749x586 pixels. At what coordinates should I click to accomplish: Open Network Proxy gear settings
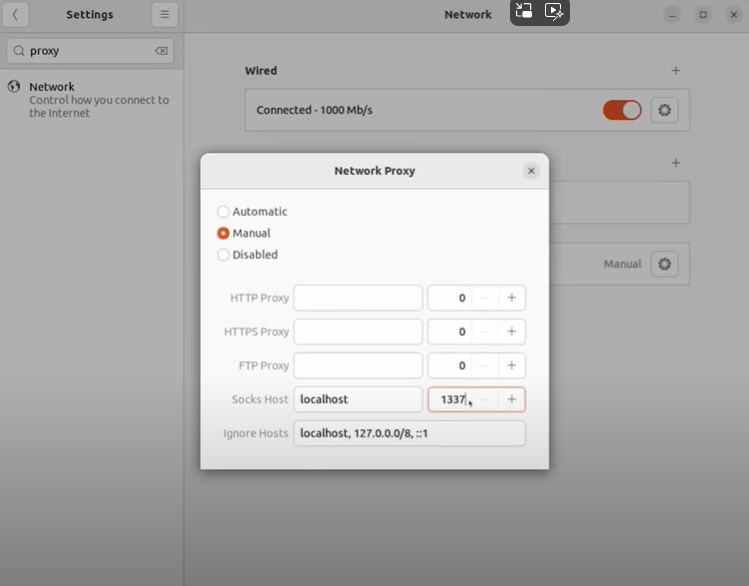664,264
